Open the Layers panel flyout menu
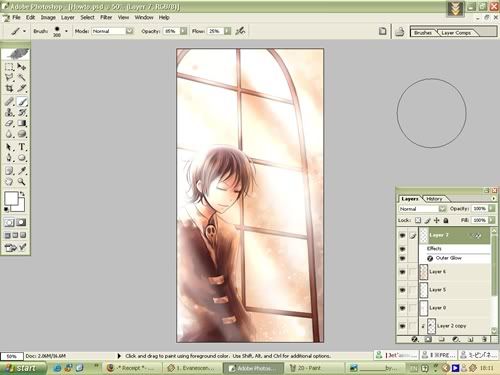 (493, 198)
